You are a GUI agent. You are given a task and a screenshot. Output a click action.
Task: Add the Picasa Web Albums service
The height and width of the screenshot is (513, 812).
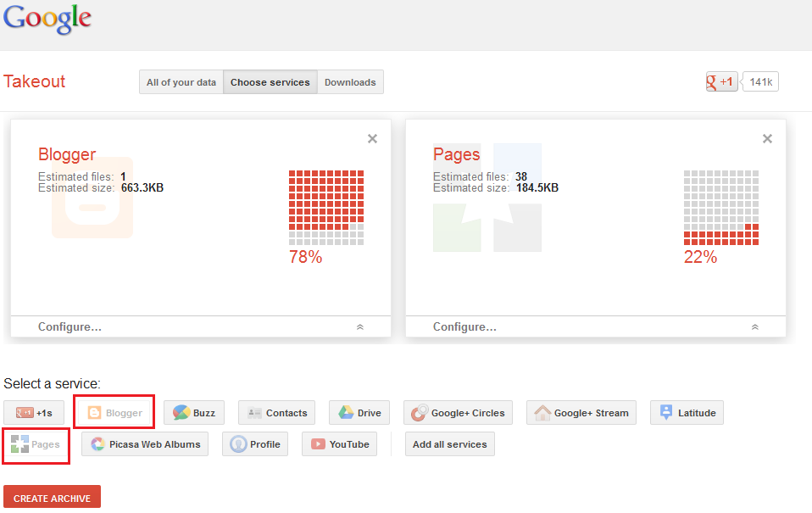tap(145, 444)
